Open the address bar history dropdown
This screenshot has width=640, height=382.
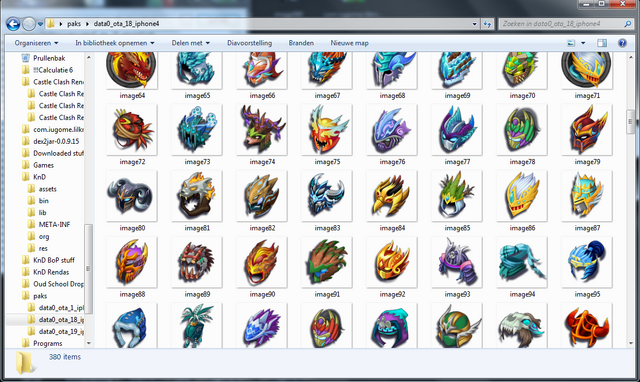[474, 24]
